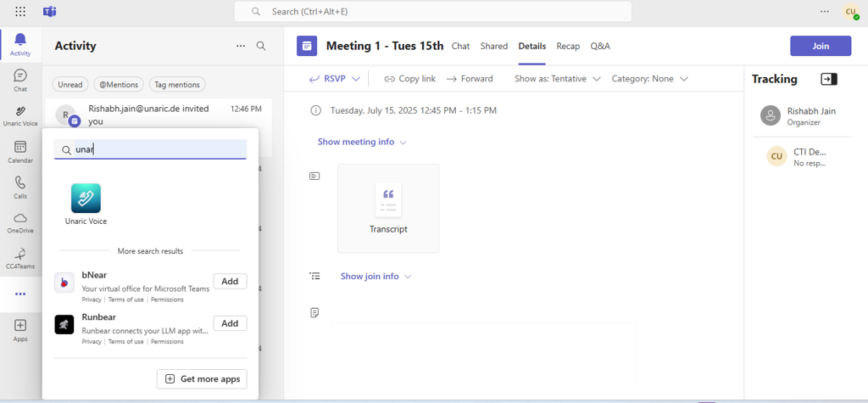Open CC4Teams in the left rail
The width and height of the screenshot is (868, 403).
click(20, 258)
